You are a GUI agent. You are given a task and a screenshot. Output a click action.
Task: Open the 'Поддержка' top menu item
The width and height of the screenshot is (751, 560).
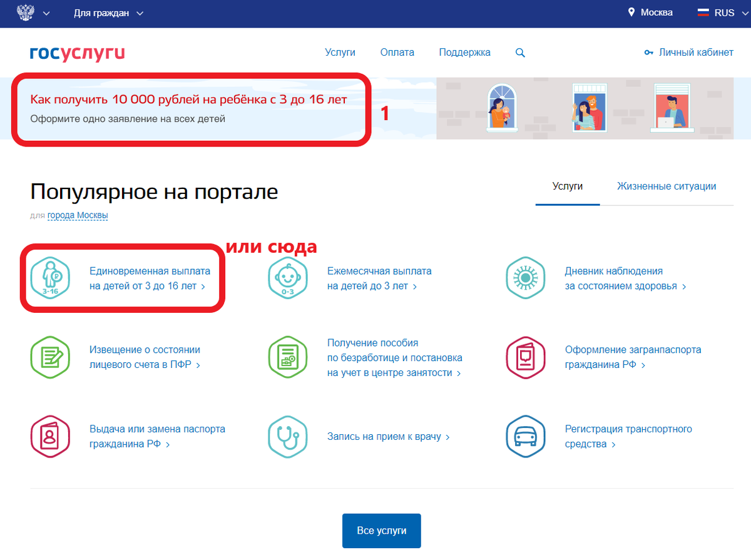tap(464, 53)
